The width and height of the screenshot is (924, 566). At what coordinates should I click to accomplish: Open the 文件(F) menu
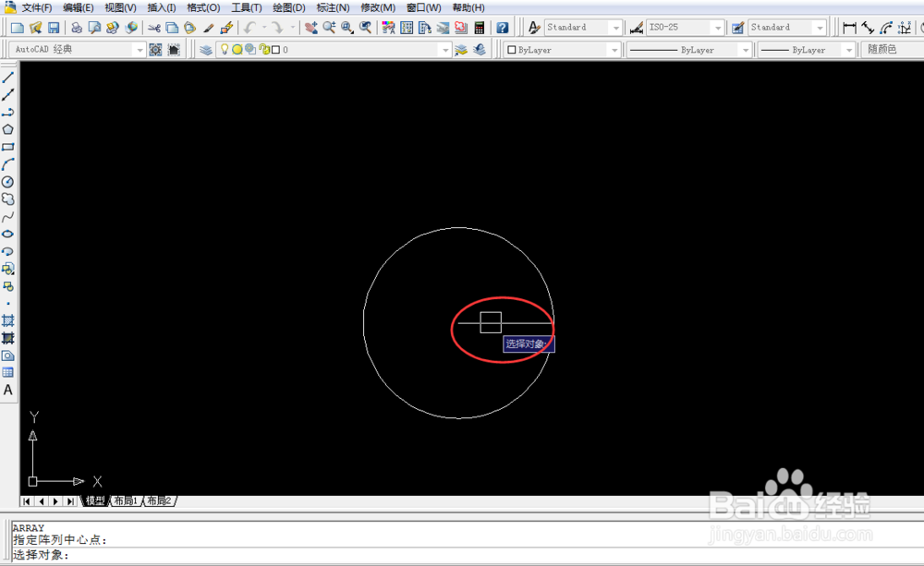(37, 7)
